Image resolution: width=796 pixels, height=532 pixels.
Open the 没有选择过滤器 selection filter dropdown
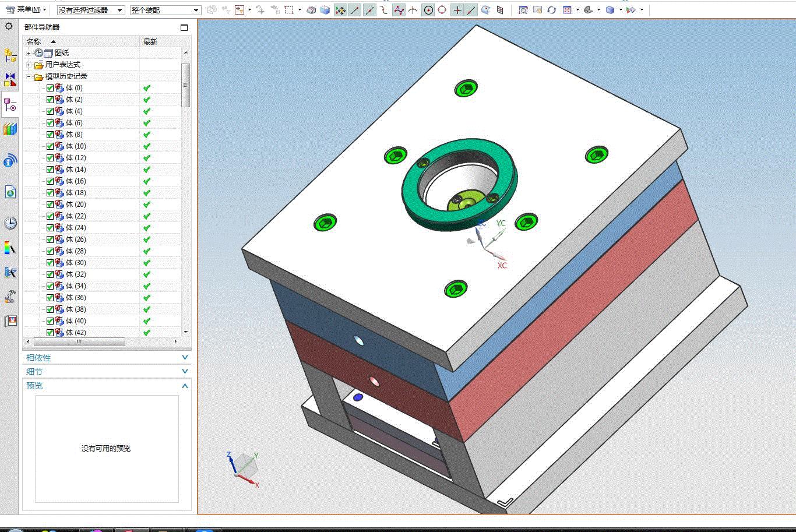[91, 10]
